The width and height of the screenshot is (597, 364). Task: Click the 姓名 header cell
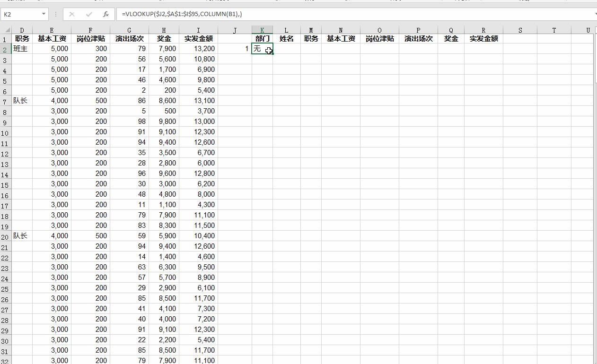pyautogui.click(x=286, y=38)
